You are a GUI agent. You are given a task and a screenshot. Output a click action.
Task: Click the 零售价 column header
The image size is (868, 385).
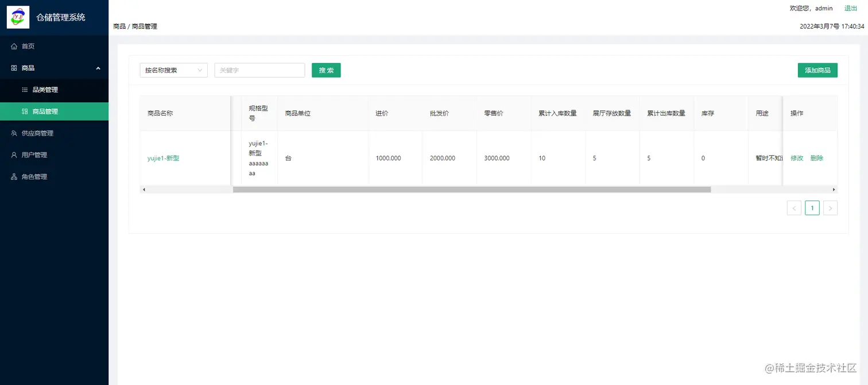tap(503, 113)
